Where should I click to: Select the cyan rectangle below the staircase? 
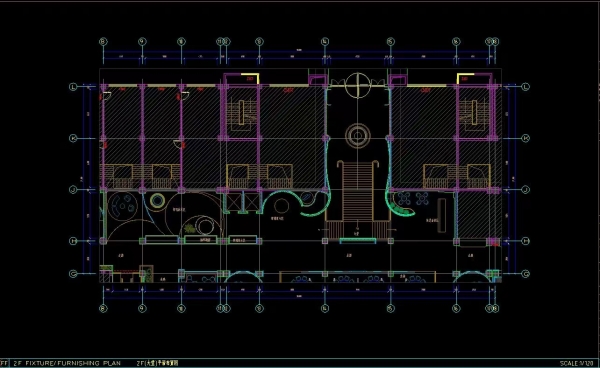click(x=358, y=241)
